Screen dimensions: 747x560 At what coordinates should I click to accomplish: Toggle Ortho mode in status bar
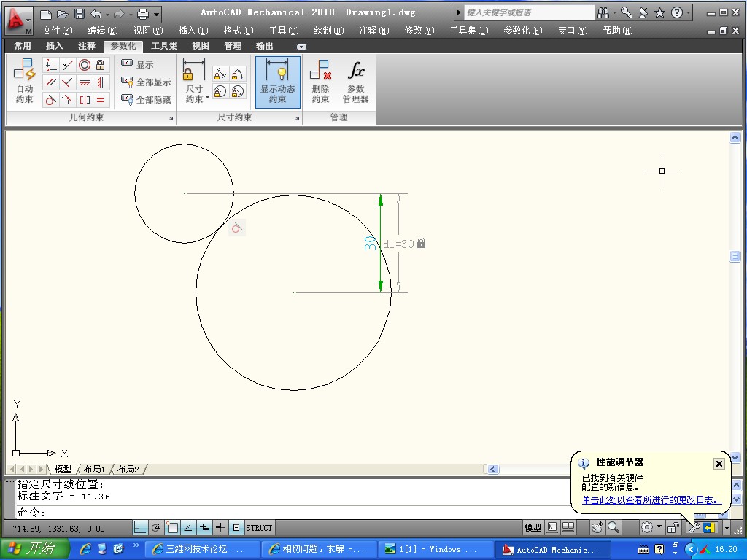(139, 528)
